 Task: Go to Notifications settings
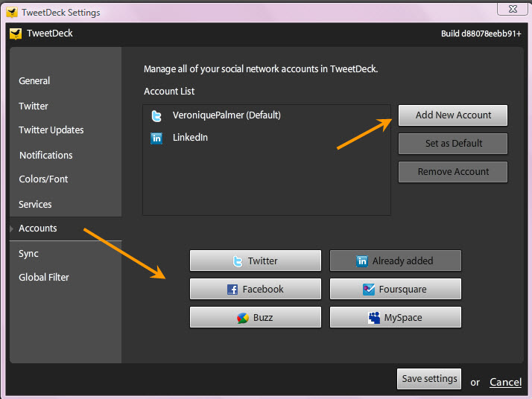[46, 155]
